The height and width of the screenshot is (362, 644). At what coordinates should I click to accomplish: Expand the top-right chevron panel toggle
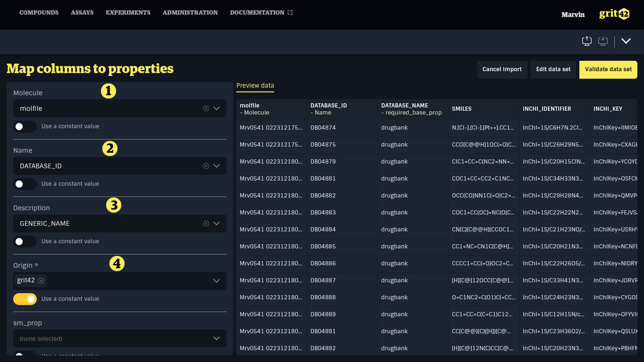(626, 41)
